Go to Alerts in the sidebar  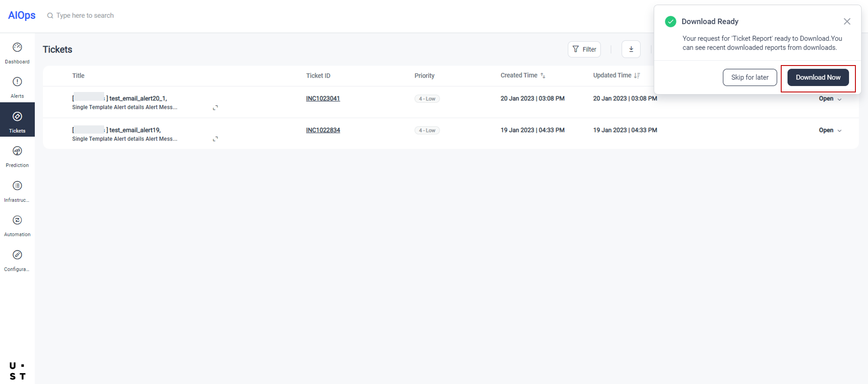tap(17, 87)
